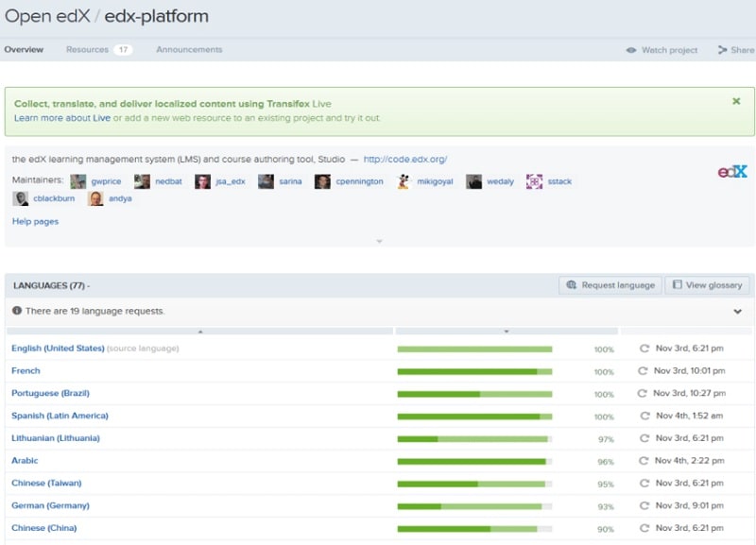
Task: Click the Share arrow icon
Action: [x=722, y=50]
